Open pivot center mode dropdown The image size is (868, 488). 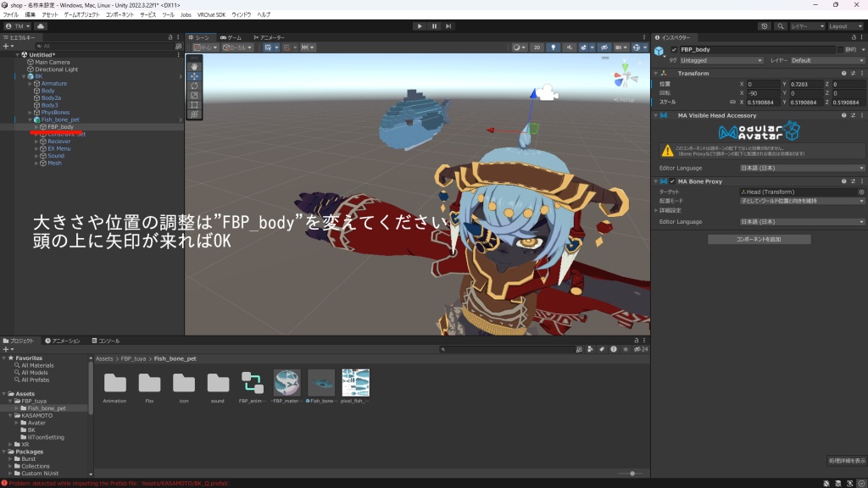click(x=205, y=47)
